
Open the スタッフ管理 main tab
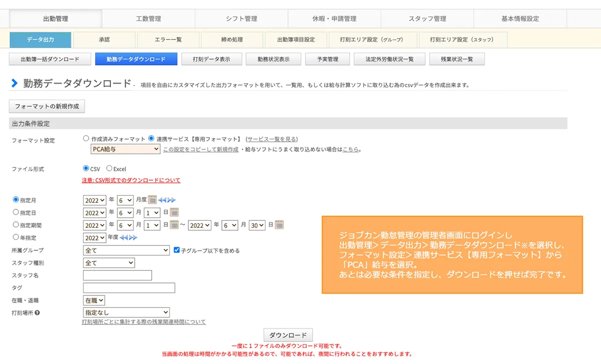(427, 19)
